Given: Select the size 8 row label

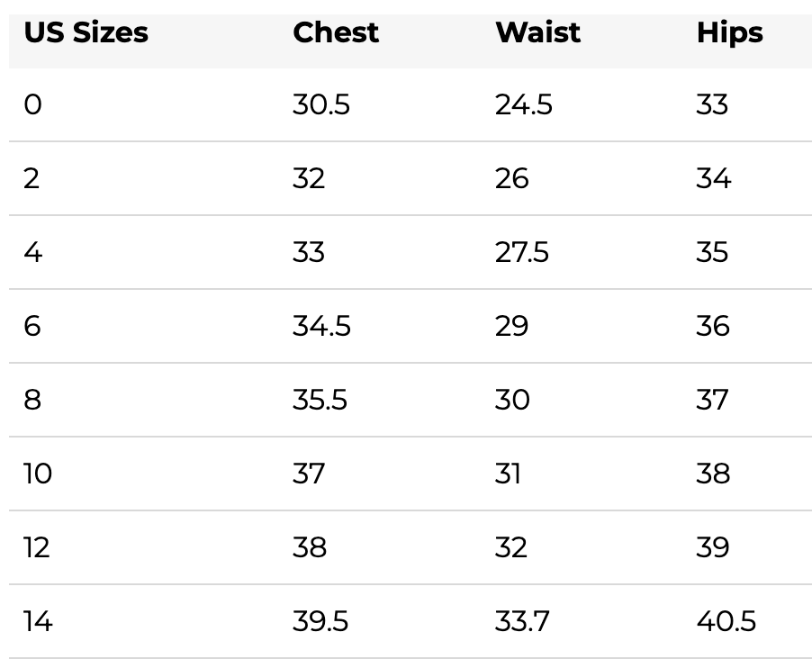Looking at the screenshot, I should [32, 400].
